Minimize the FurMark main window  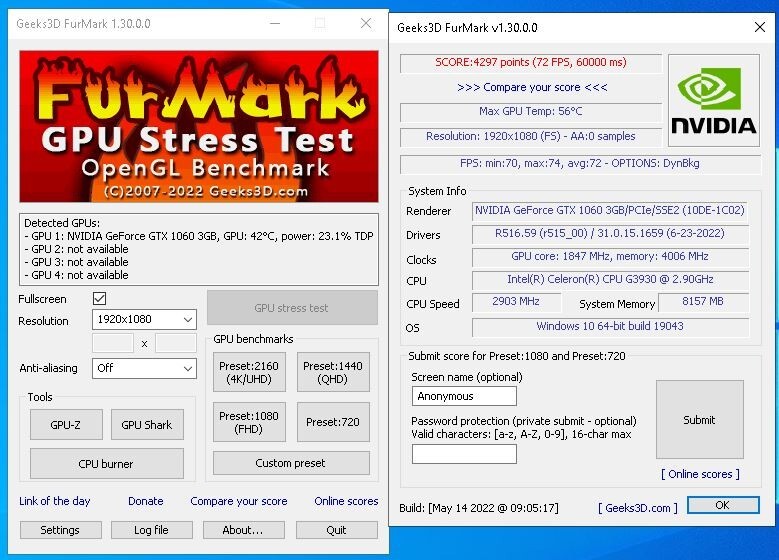pyautogui.click(x=275, y=23)
